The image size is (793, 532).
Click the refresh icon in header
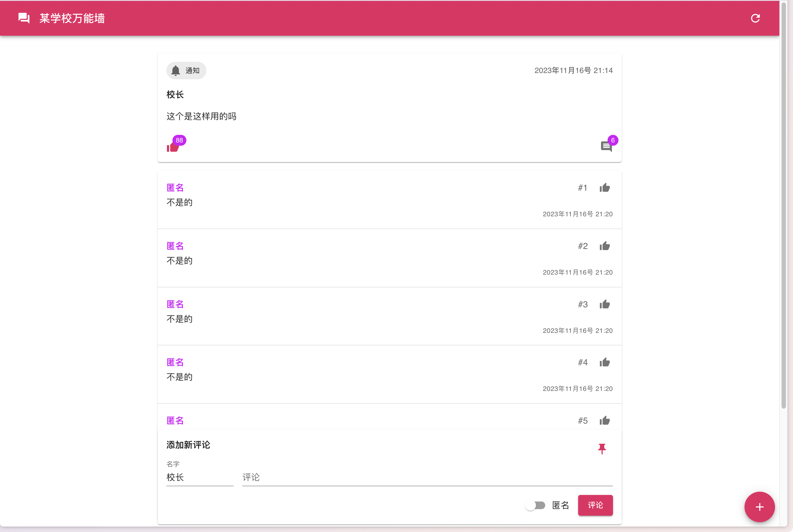tap(755, 18)
